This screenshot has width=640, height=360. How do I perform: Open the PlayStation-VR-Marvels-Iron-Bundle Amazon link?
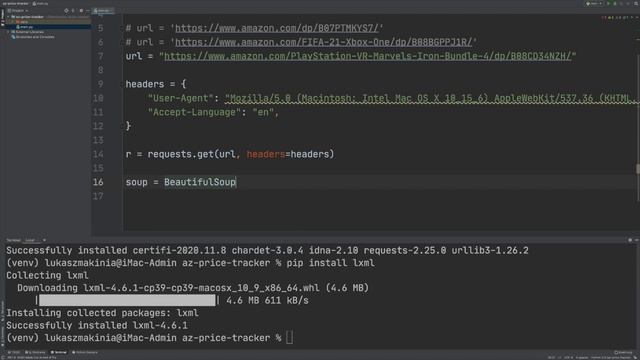[x=367, y=56]
